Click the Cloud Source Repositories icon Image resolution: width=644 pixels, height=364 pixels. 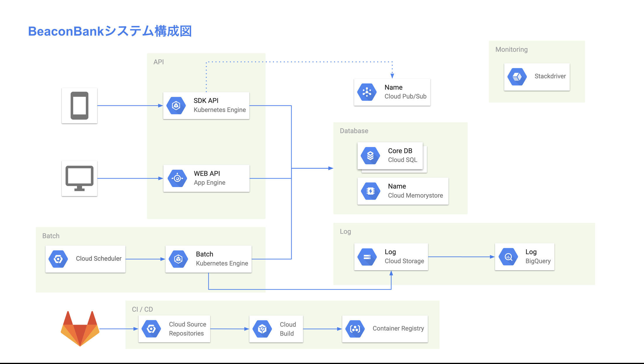pos(151,329)
